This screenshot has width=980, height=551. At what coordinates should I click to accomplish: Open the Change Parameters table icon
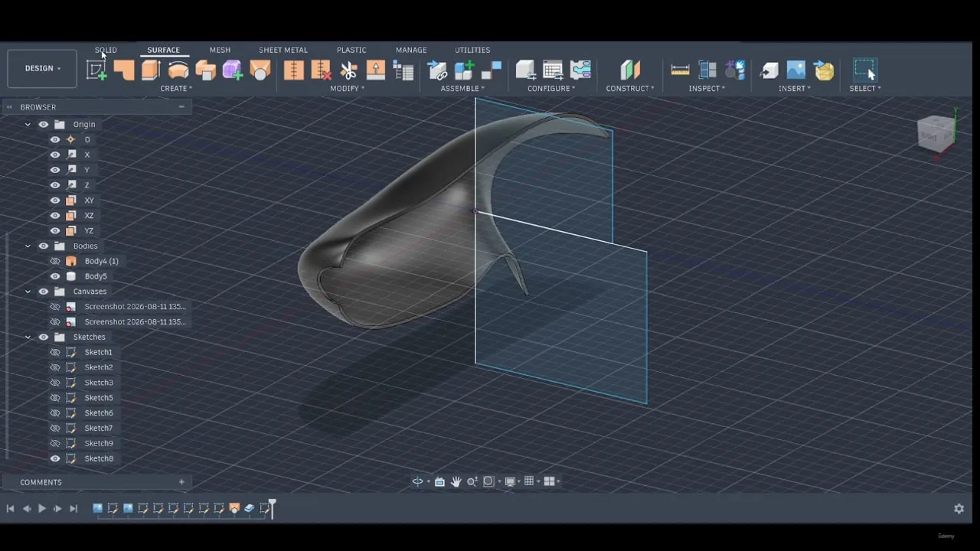[553, 70]
